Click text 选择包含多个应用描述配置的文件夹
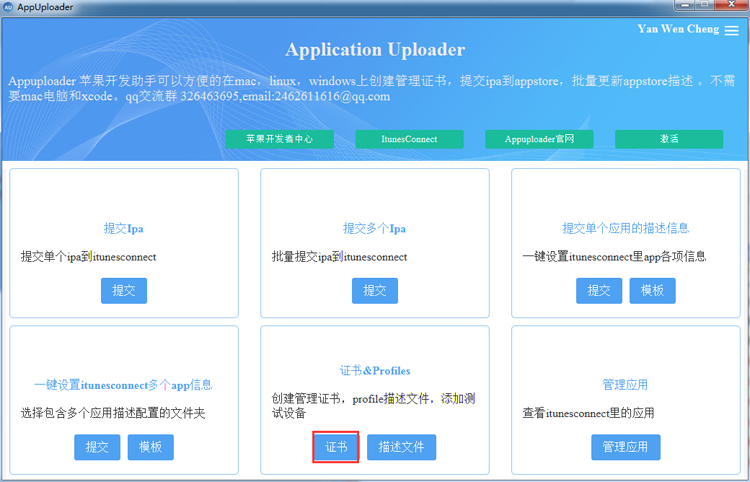This screenshot has width=750, height=482. coord(113,413)
